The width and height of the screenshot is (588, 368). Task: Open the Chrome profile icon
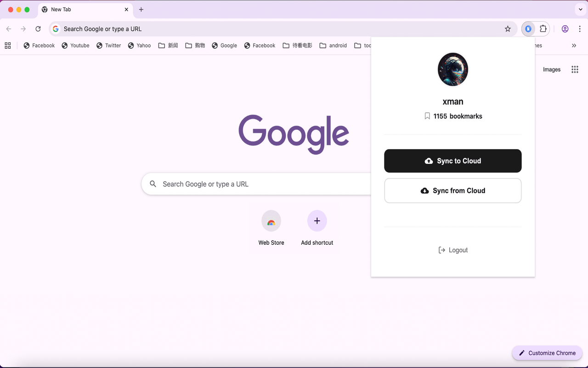(565, 29)
